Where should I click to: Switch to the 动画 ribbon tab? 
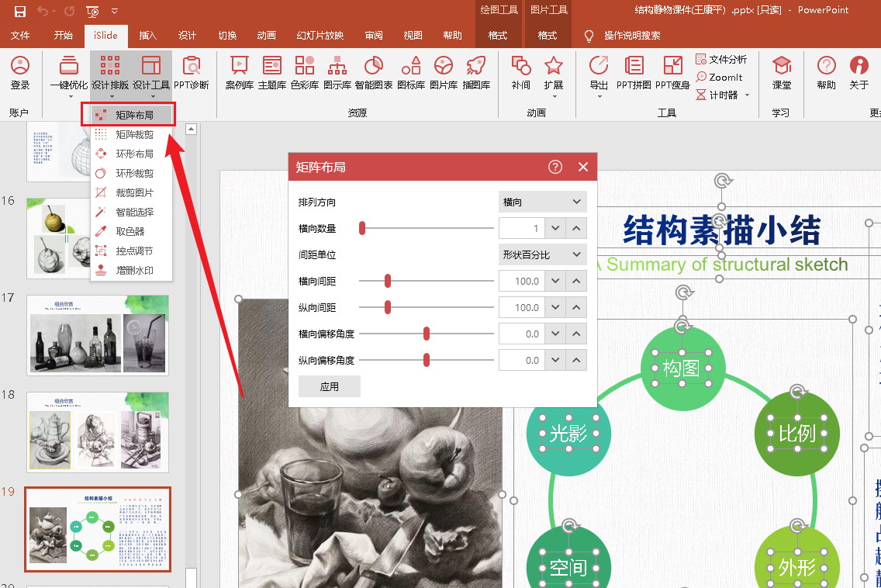pyautogui.click(x=266, y=36)
